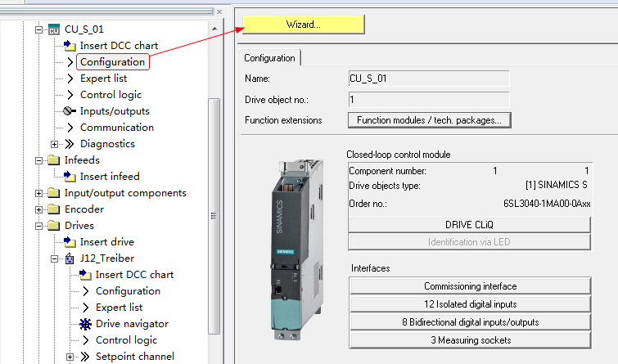Switch to the Configuration tab
Image resolution: width=618 pixels, height=364 pixels.
(x=269, y=58)
